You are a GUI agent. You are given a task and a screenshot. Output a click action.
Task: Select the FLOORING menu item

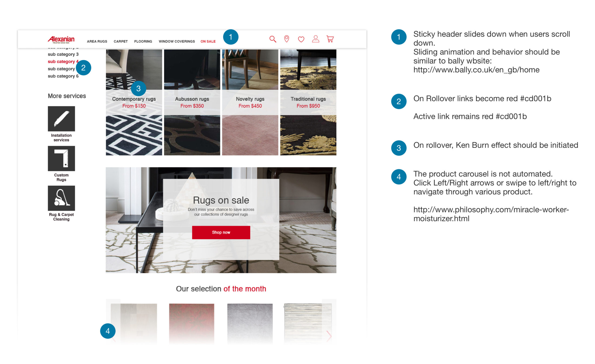pyautogui.click(x=143, y=41)
